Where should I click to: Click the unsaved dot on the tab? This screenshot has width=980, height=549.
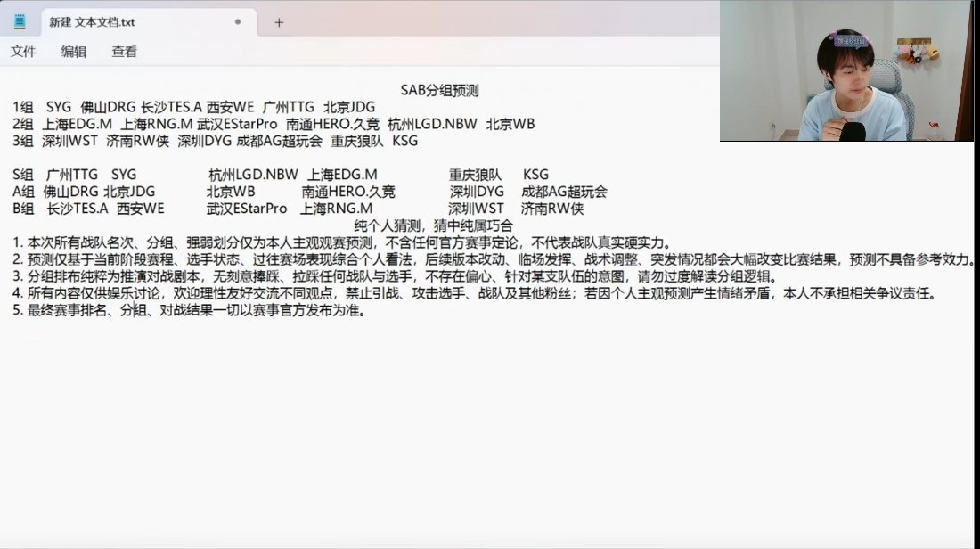coord(238,22)
